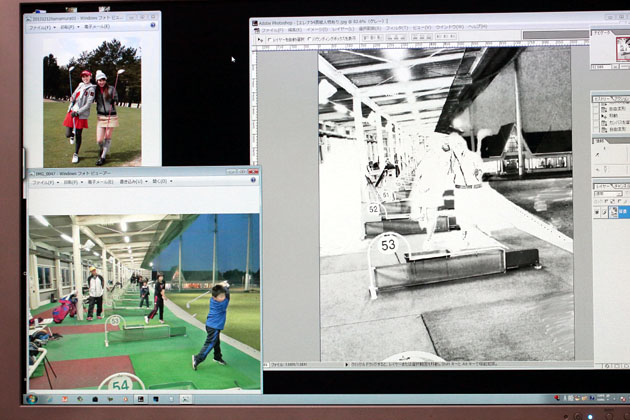The width and height of the screenshot is (630, 420).
Task: Click second align buttons group in options bar
Action: pyautogui.click(x=396, y=37)
